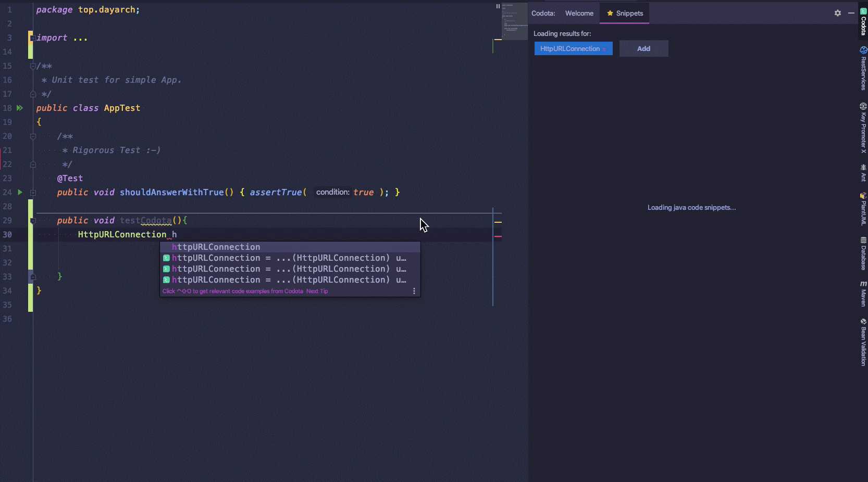The image size is (868, 482).
Task: Collapse the class Javadoc comment at line 15
Action: pyautogui.click(x=32, y=66)
